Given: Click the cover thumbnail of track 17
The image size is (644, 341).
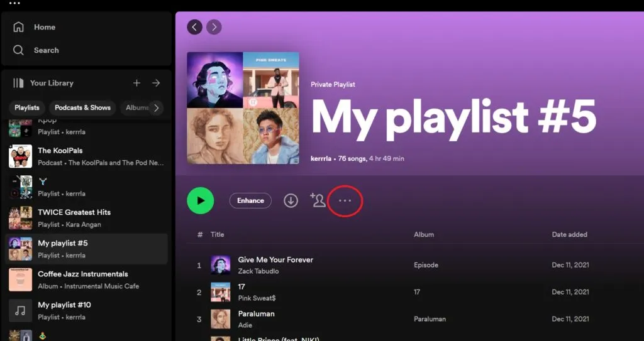Looking at the screenshot, I should pos(221,292).
